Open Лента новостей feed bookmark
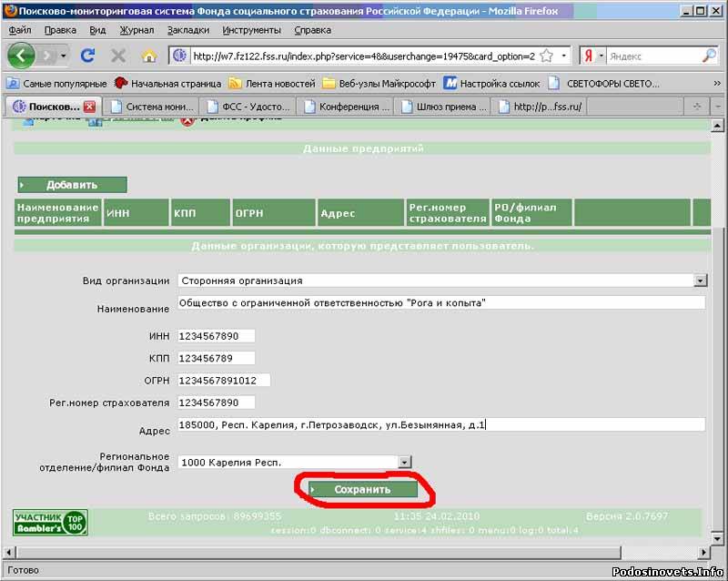728x581 pixels. (x=272, y=84)
